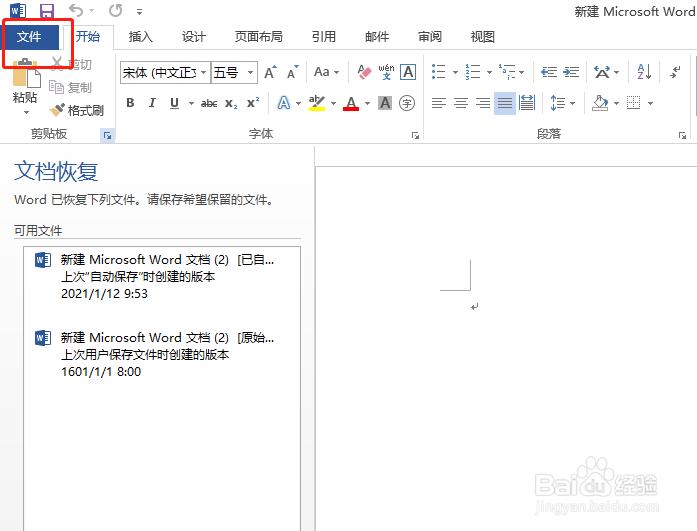Viewport: 697px width, 531px height.
Task: Align text right
Action: [x=483, y=103]
